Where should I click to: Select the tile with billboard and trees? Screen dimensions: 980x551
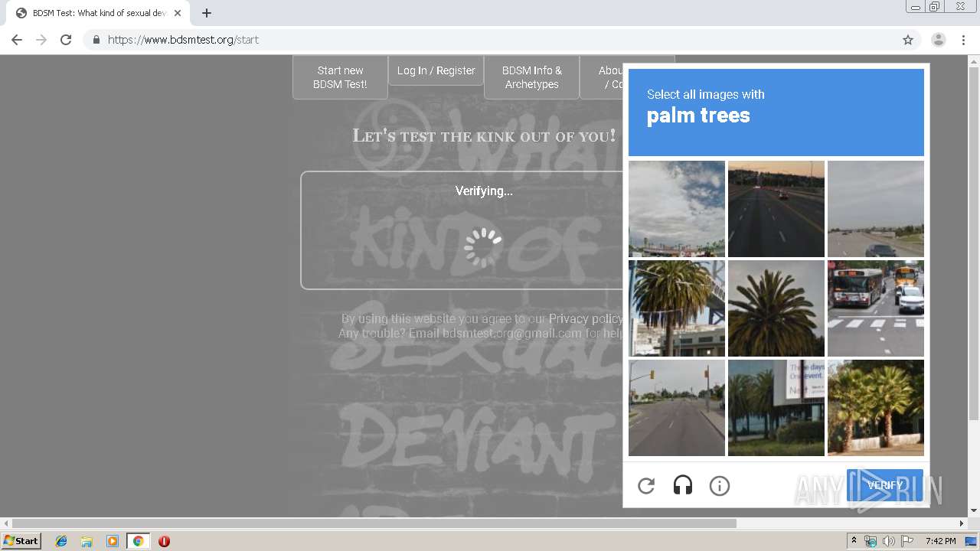(776, 408)
